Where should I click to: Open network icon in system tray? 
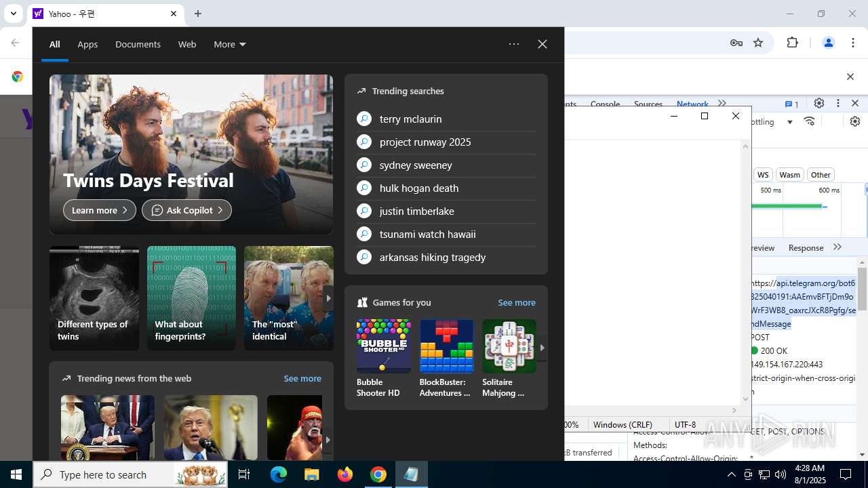pyautogui.click(x=764, y=474)
